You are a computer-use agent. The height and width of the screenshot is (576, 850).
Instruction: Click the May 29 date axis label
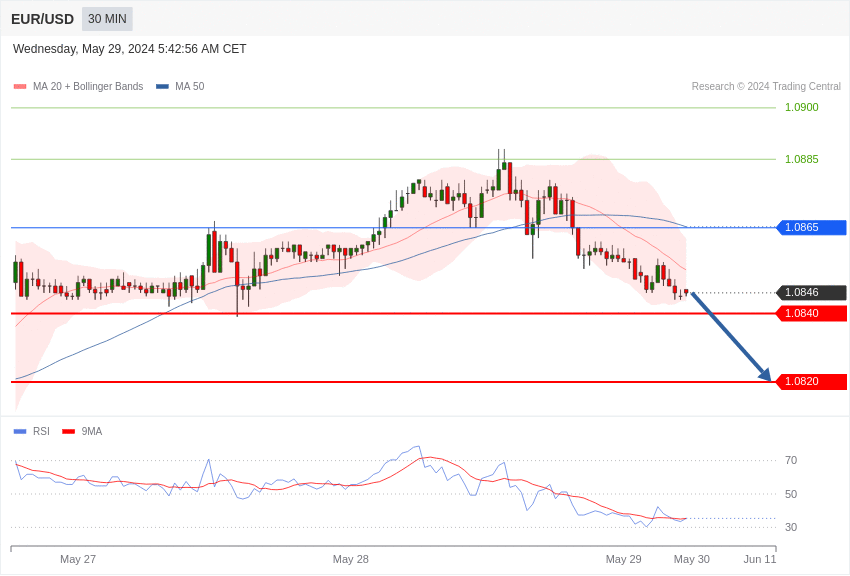(x=623, y=559)
